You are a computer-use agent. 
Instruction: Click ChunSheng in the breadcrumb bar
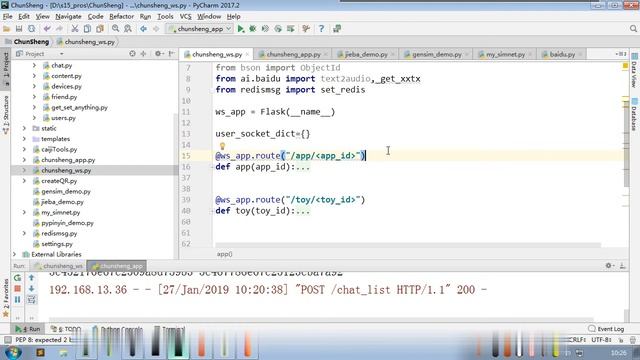click(x=31, y=42)
